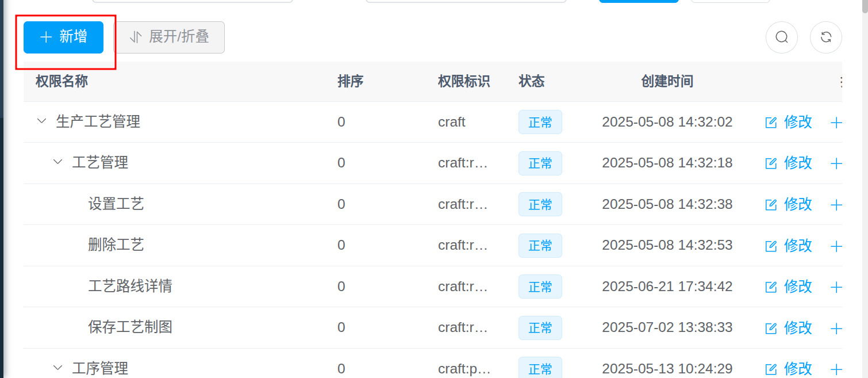868x378 pixels.
Task: Collapse the 工序管理 tree node
Action: point(57,368)
